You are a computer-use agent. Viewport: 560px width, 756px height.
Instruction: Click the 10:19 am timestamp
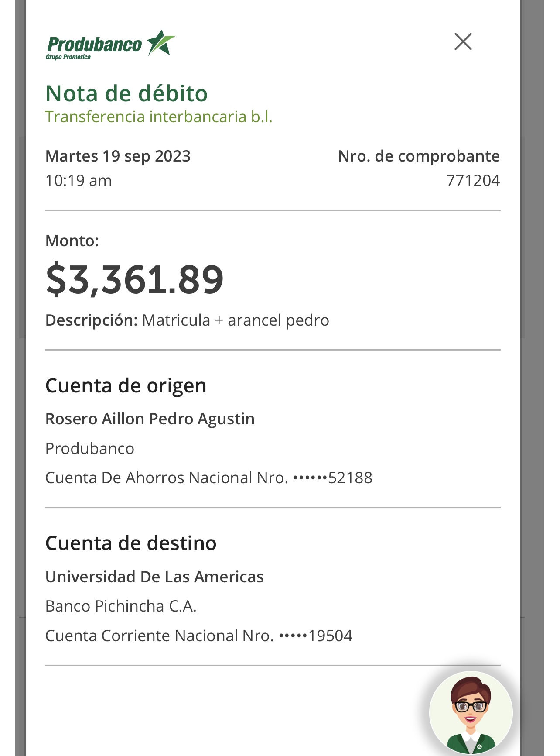(x=79, y=181)
